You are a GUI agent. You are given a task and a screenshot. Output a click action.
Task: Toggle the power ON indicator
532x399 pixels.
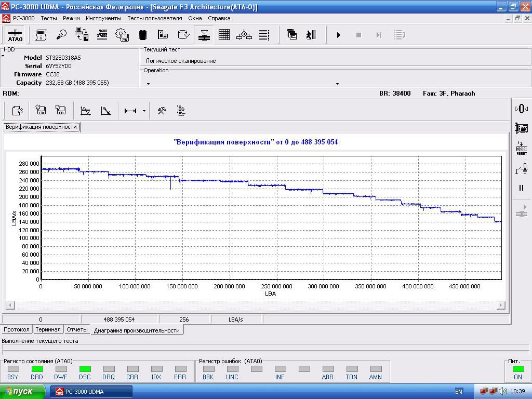pyautogui.click(x=518, y=369)
